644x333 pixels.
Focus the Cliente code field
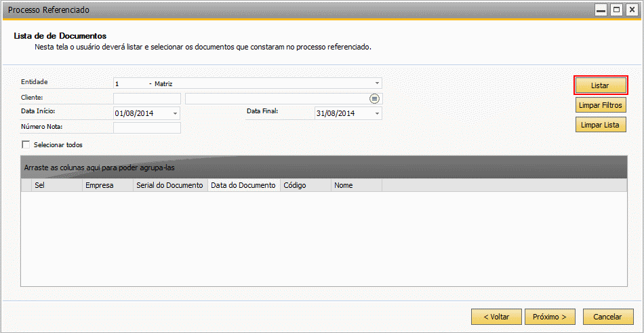147,98
